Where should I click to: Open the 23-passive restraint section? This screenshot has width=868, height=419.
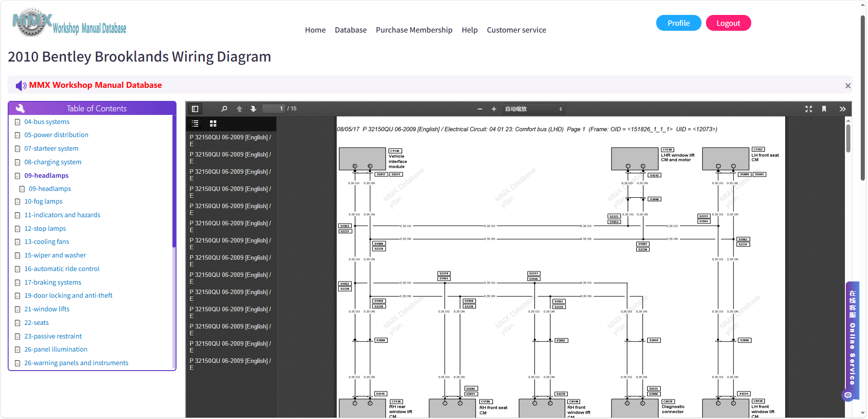[53, 336]
